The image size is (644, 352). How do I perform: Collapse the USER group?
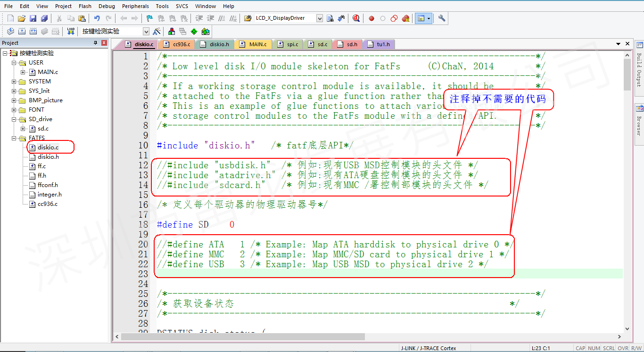tap(14, 63)
